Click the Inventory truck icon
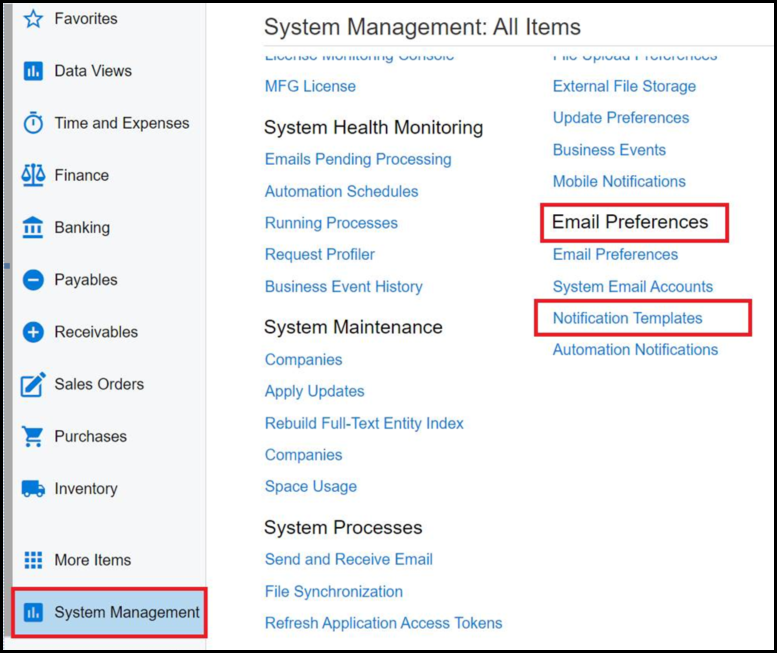The width and height of the screenshot is (777, 653). 33,489
